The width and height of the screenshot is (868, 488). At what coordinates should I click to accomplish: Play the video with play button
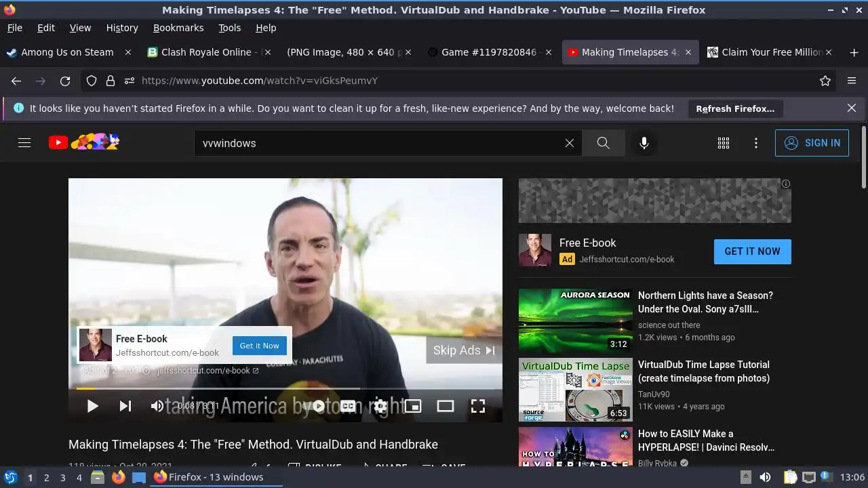pos(93,406)
